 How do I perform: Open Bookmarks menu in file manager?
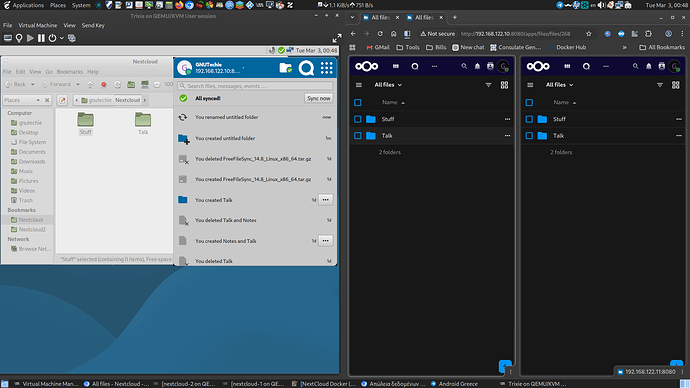pyautogui.click(x=70, y=72)
